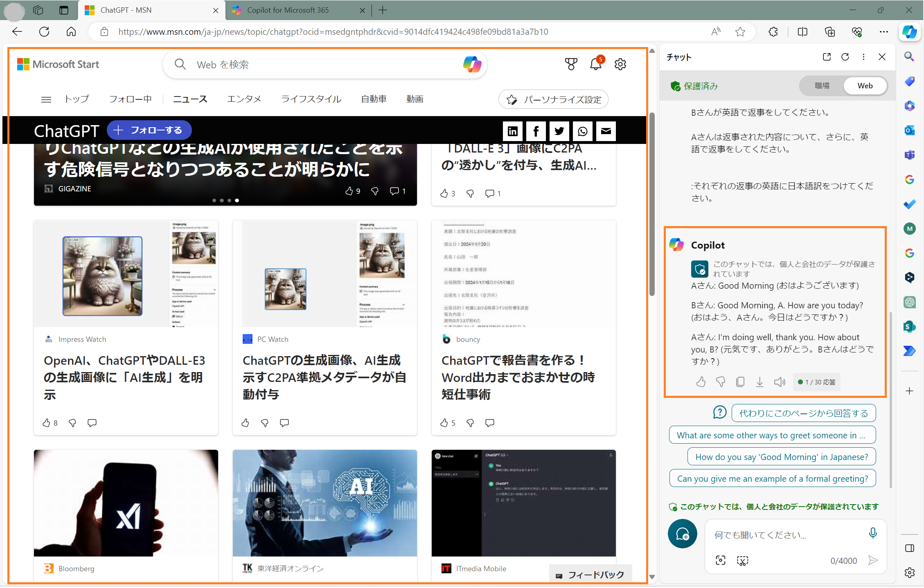Click the browser address bar URL
This screenshot has height=588, width=924.
click(333, 32)
